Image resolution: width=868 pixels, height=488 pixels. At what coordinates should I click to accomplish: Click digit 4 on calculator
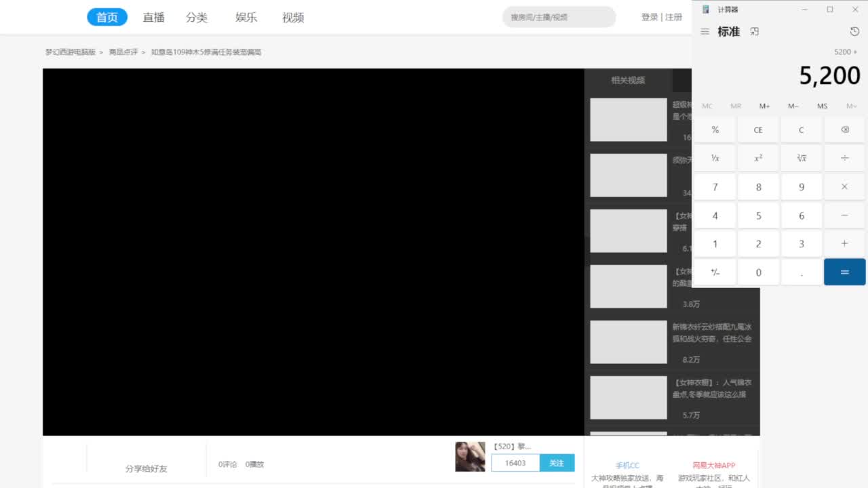[x=715, y=215]
